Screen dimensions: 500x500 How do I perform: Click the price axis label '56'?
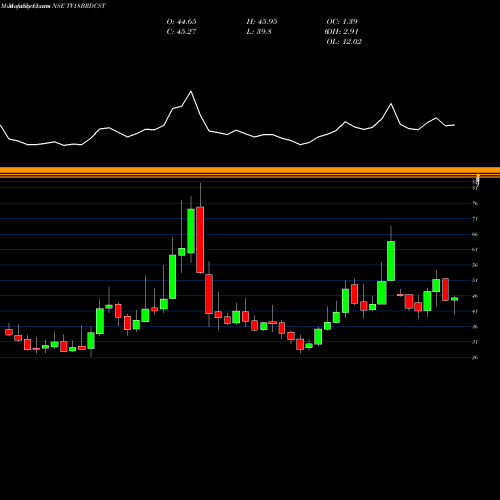[475, 265]
